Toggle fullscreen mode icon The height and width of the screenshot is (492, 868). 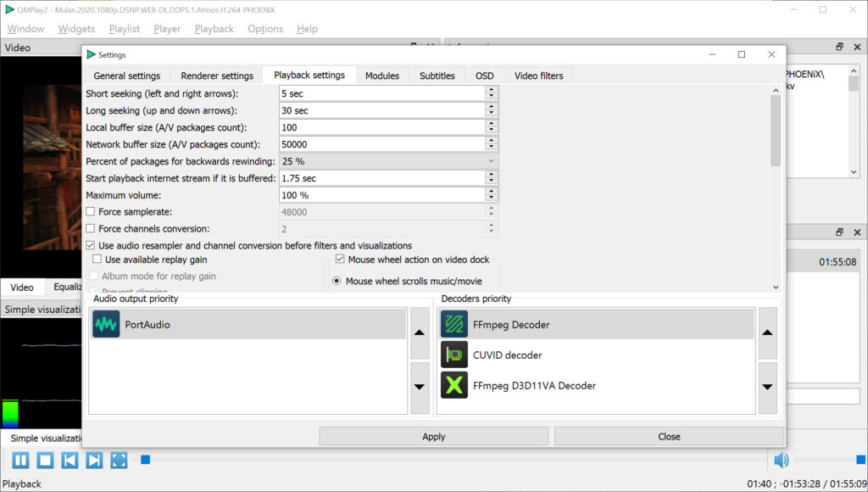(x=119, y=460)
